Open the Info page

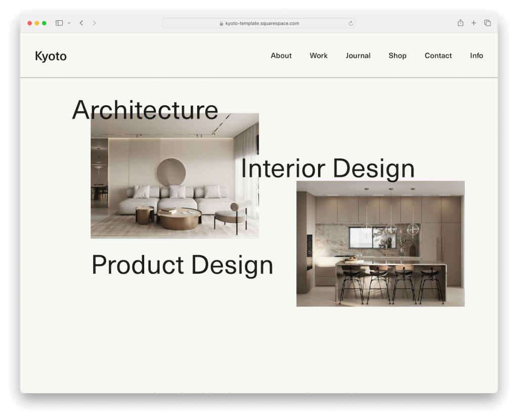coord(476,56)
